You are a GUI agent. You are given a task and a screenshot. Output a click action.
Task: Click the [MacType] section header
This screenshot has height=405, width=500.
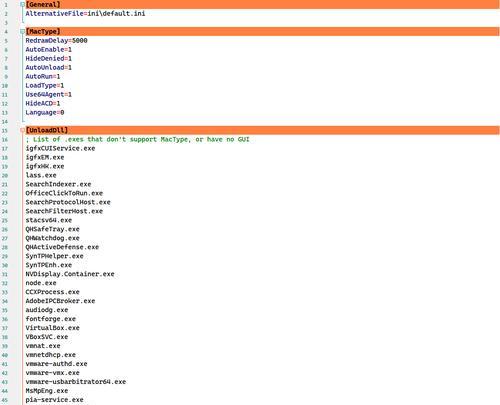[43, 31]
